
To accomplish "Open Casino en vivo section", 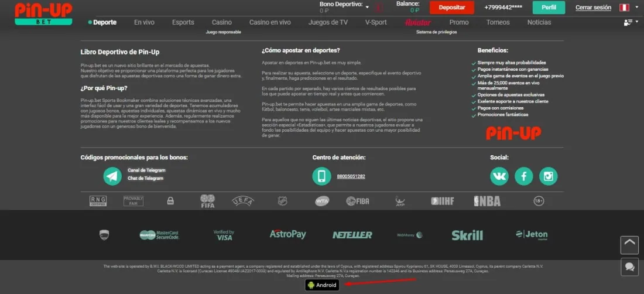I will tap(270, 22).
